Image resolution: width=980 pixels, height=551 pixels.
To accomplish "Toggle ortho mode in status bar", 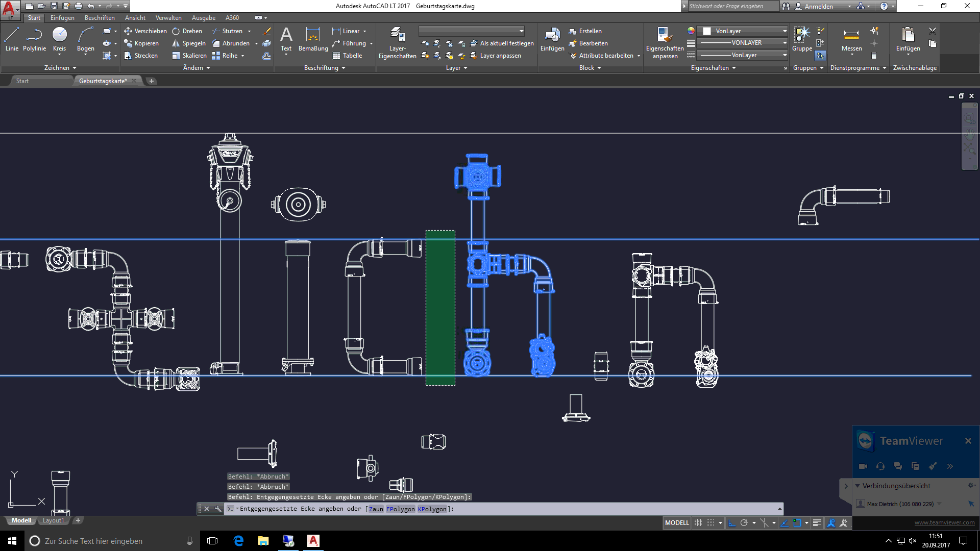I will click(x=732, y=522).
